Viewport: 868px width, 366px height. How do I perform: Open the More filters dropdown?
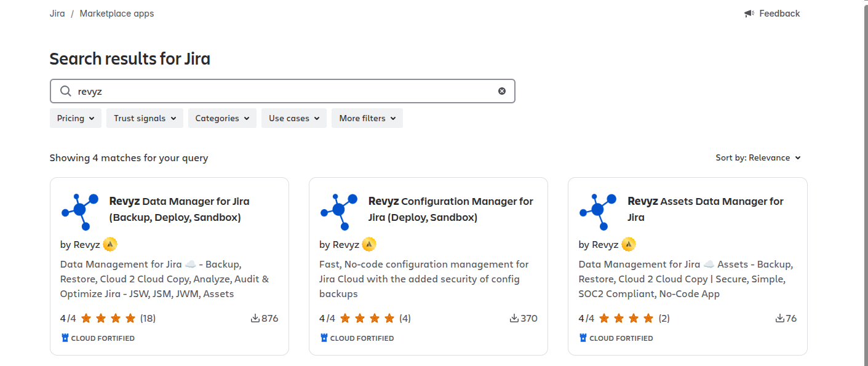367,118
